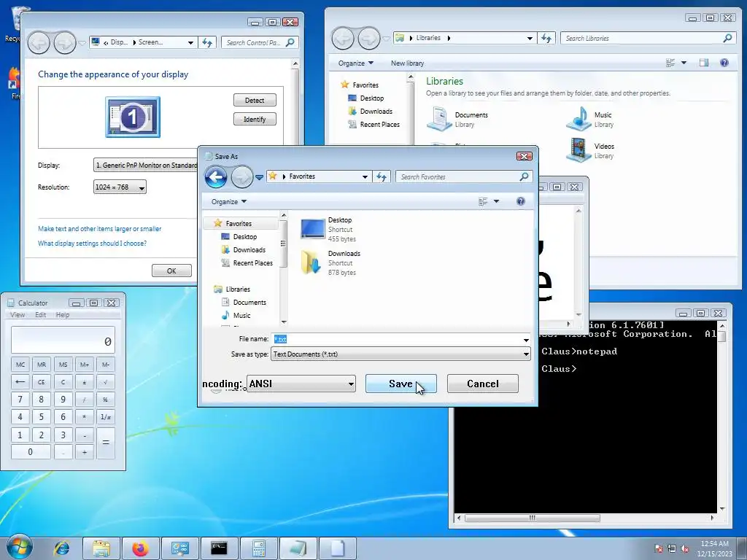Select the Desktop shortcut icon in file list
This screenshot has height=560, width=747.
(312, 229)
